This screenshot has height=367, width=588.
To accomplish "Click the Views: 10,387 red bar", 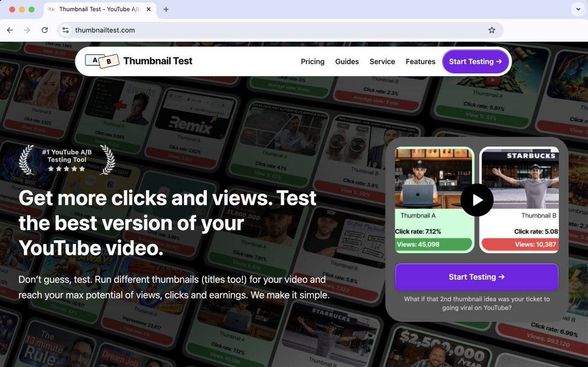I will point(520,245).
